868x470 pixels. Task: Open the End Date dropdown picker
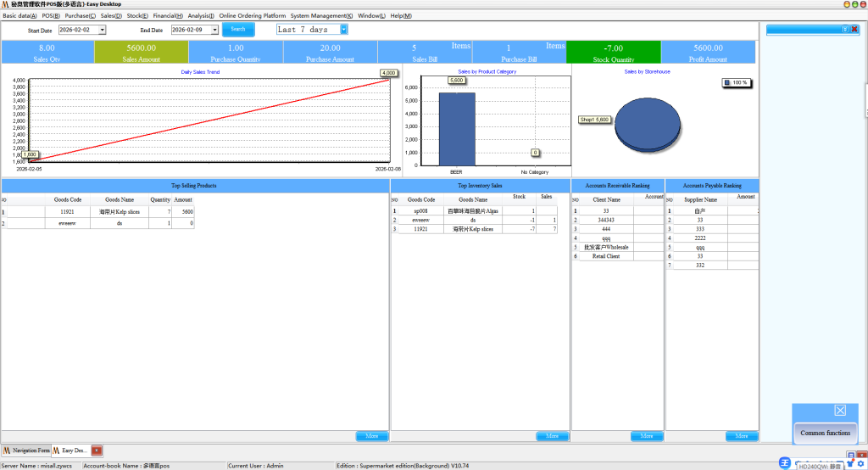click(x=214, y=30)
